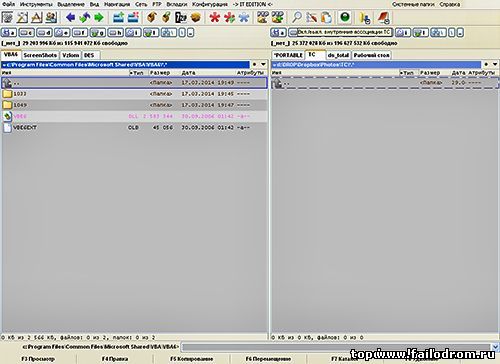Open right panel directory history dropdown arrow

pyautogui.click(x=495, y=64)
